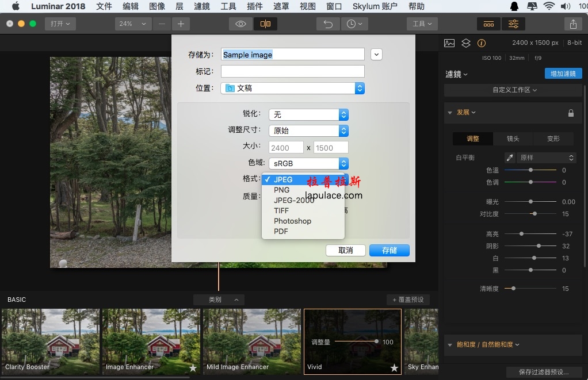
Task: Toggle the before/after compare view
Action: click(x=265, y=24)
